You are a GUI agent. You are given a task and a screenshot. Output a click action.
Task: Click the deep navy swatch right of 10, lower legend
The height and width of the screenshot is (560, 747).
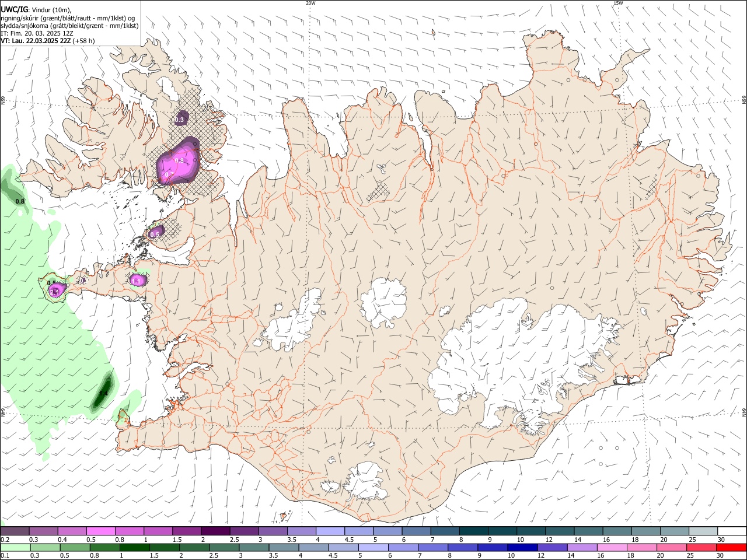coord(522,548)
